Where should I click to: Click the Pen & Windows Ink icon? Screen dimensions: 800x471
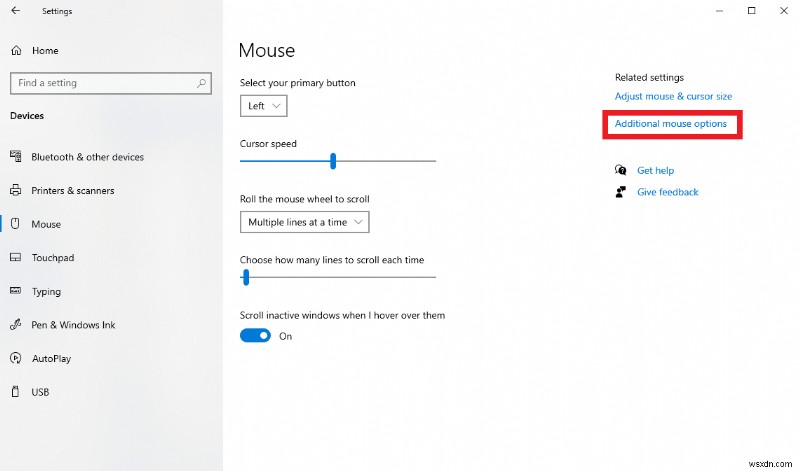click(x=16, y=325)
